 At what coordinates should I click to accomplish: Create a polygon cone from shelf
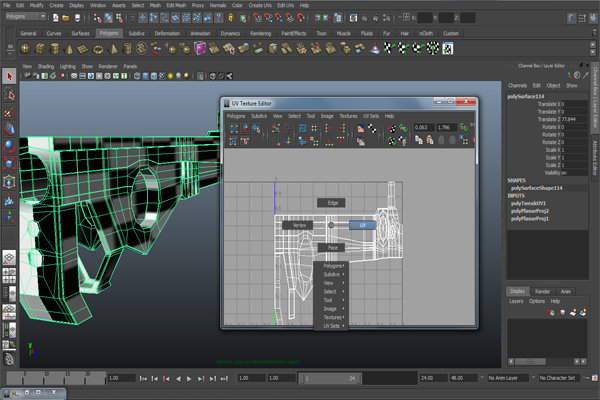tap(69, 49)
